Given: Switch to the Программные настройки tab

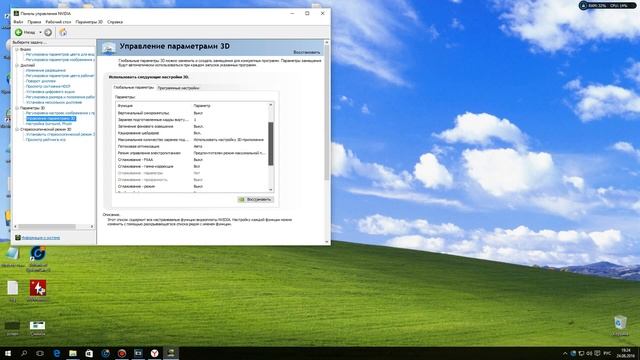Looking at the screenshot, I should (178, 88).
